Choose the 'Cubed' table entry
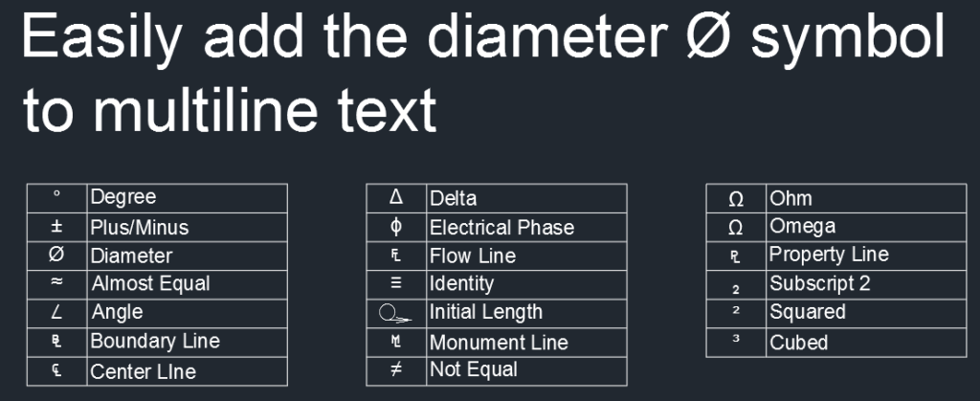This screenshot has width=980, height=401. [799, 342]
